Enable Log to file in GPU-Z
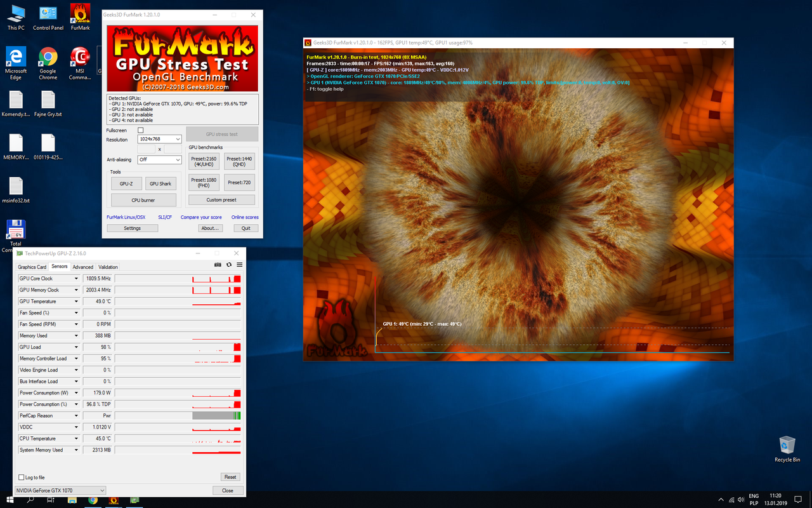The width and height of the screenshot is (812, 508). [21, 477]
